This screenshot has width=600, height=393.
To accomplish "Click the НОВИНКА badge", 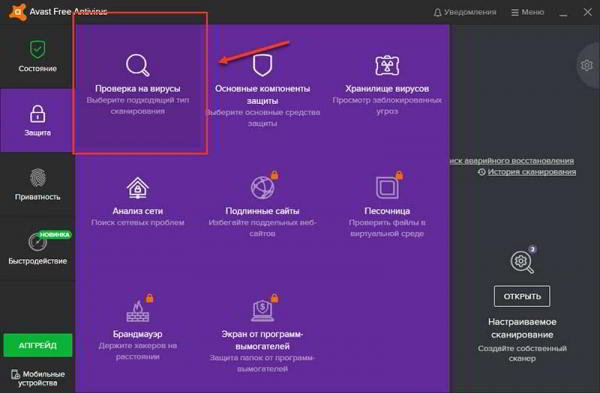I will click(x=55, y=235).
